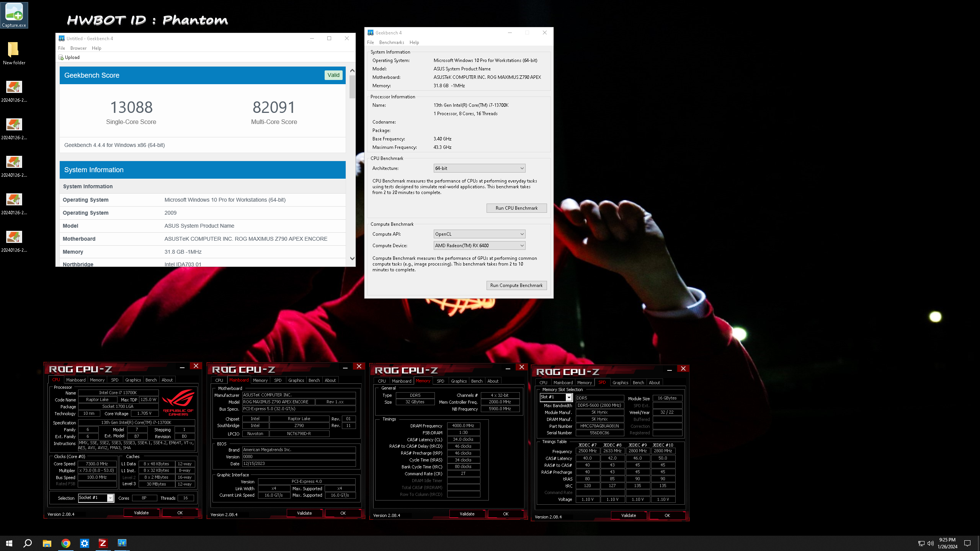The image size is (980, 551).
Task: Minimize the ROG CPU-Z Memory window
Action: [508, 368]
